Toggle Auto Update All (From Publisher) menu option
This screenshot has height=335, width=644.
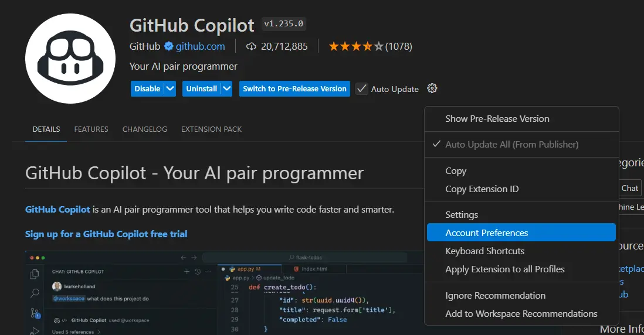click(511, 144)
